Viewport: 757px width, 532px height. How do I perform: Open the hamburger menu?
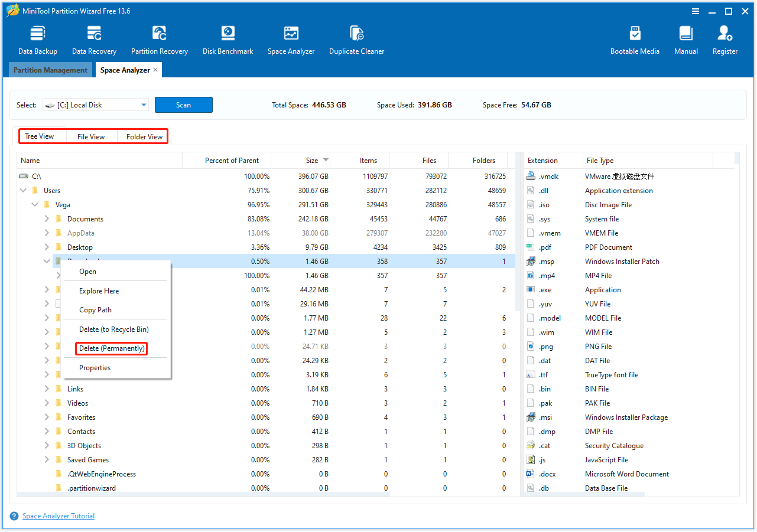click(x=695, y=11)
